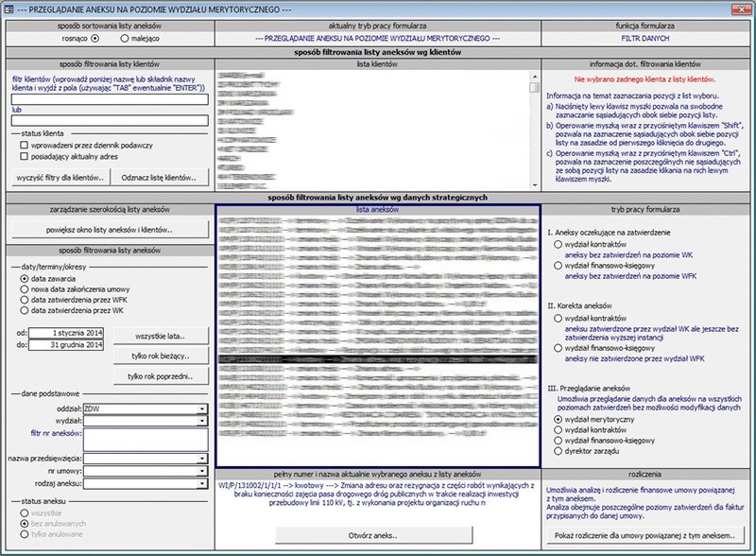This screenshot has height=556, width=756.
Task: Choose 'wydział finansowo-księgowy' under Przeglądanie aneksów
Action: coord(558,441)
